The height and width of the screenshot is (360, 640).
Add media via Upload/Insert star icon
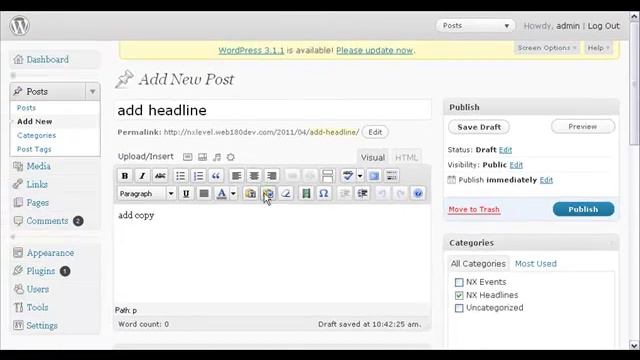point(231,157)
